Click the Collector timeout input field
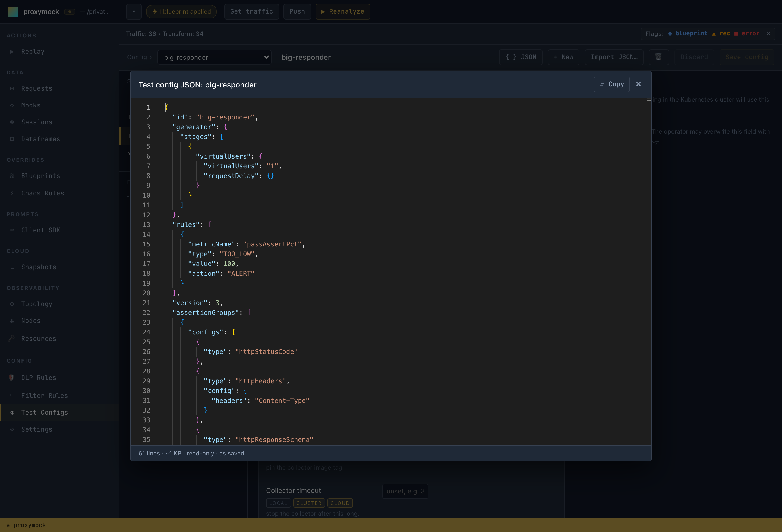Viewport: 782px width, 532px height. pyautogui.click(x=405, y=491)
